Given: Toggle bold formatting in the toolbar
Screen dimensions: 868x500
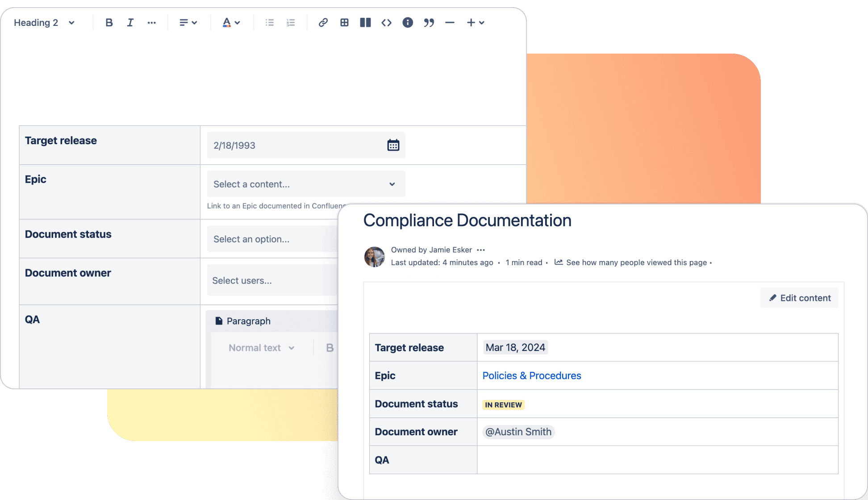Looking at the screenshot, I should pyautogui.click(x=109, y=22).
